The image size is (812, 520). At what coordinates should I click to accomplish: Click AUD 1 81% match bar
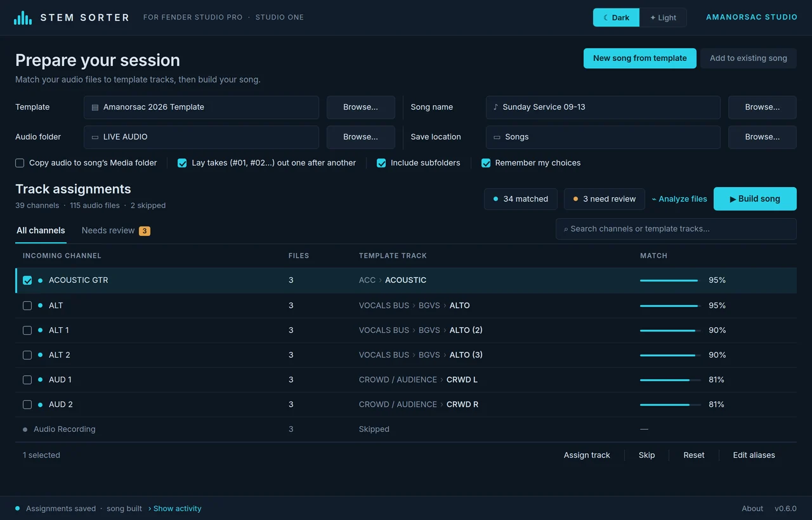(x=671, y=380)
